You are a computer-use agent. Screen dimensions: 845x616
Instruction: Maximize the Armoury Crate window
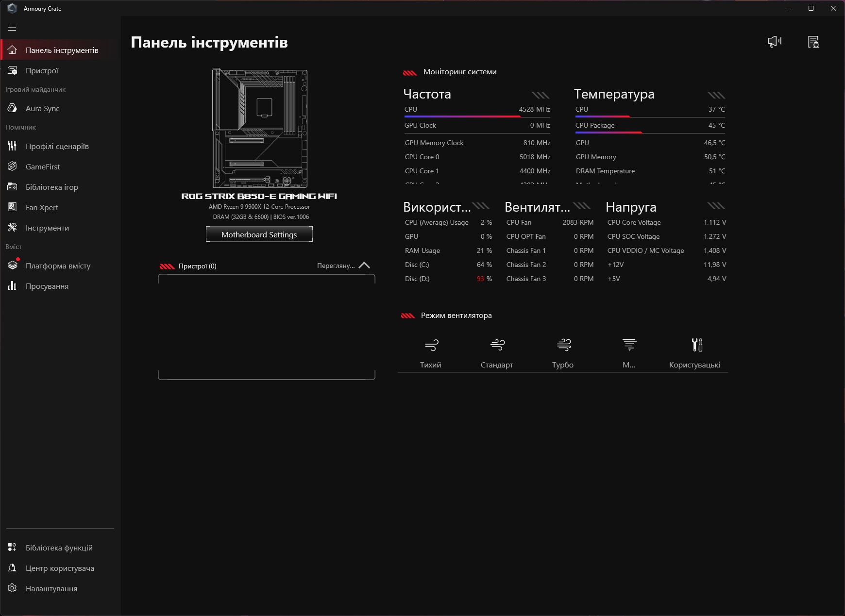coord(811,8)
